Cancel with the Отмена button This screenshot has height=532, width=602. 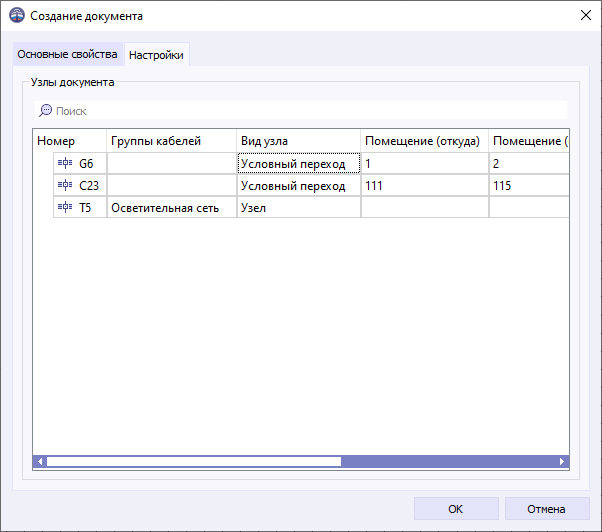click(x=547, y=509)
